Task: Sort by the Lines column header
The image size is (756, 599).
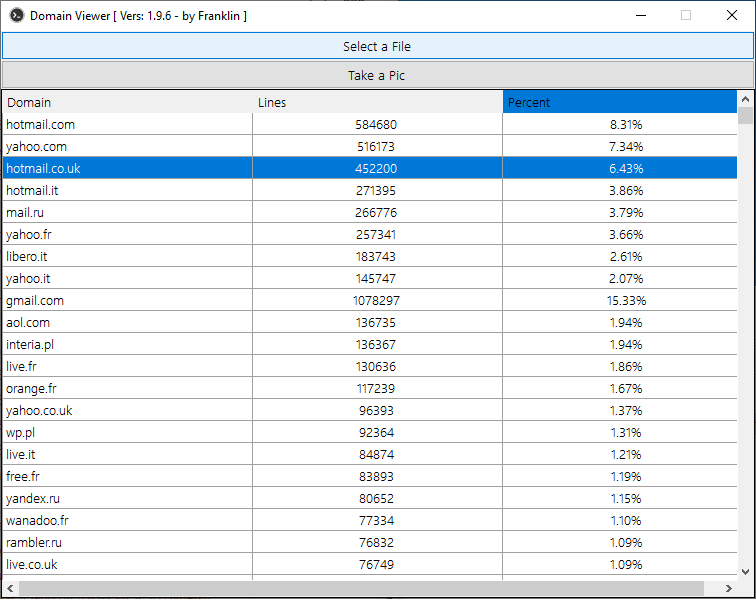Action: tap(377, 102)
